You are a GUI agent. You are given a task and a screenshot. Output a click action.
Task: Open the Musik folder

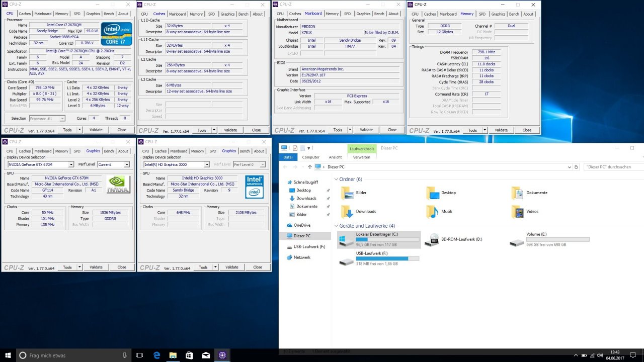pyautogui.click(x=439, y=212)
